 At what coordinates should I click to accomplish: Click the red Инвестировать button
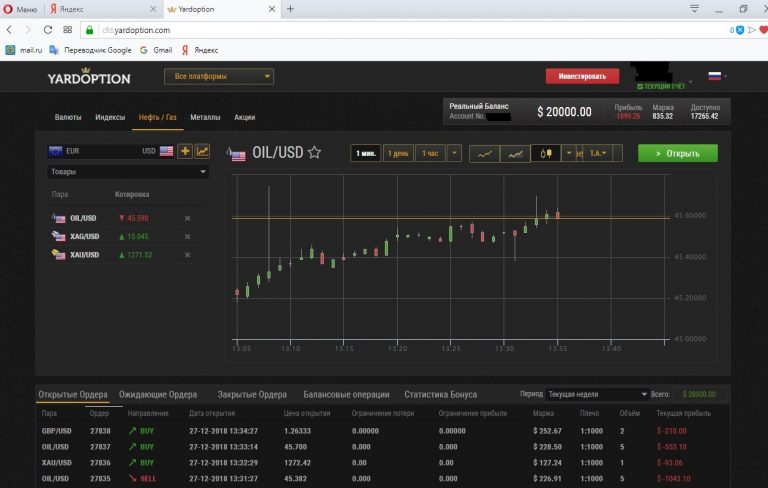tap(582, 76)
